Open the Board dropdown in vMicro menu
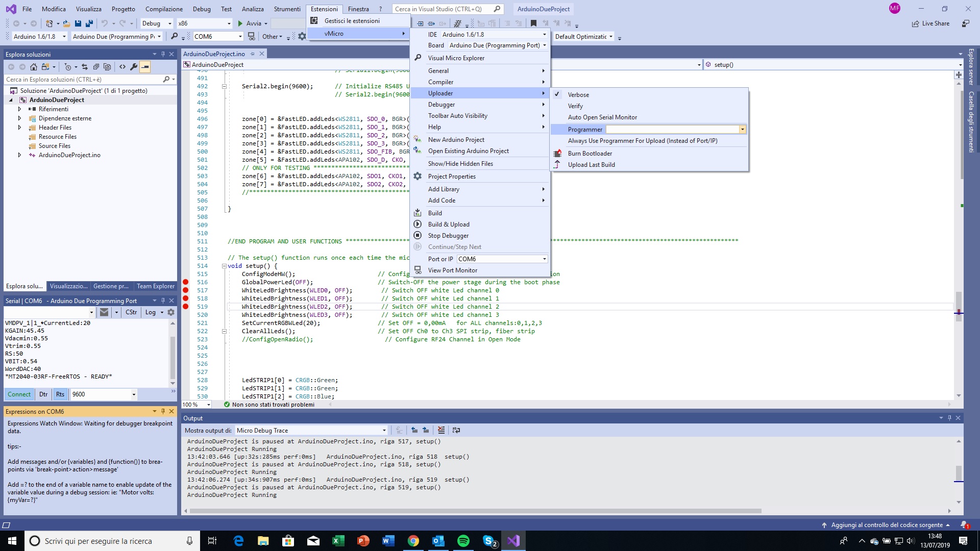This screenshot has height=551, width=980. point(544,45)
